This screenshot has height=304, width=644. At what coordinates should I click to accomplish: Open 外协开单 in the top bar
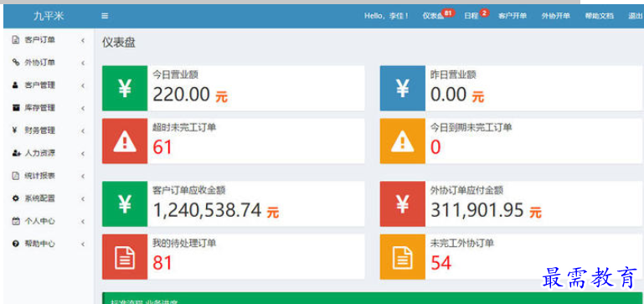(556, 16)
